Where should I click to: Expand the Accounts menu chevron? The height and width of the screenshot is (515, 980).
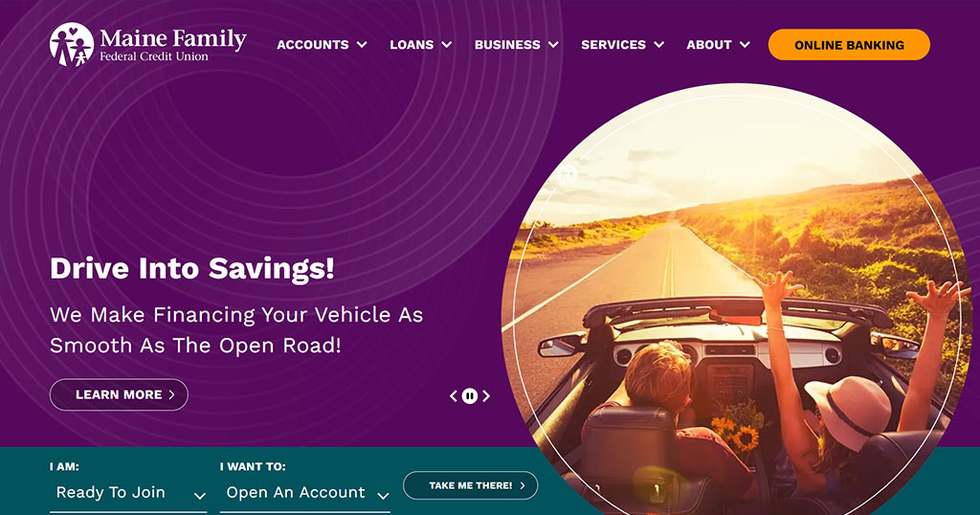(362, 44)
